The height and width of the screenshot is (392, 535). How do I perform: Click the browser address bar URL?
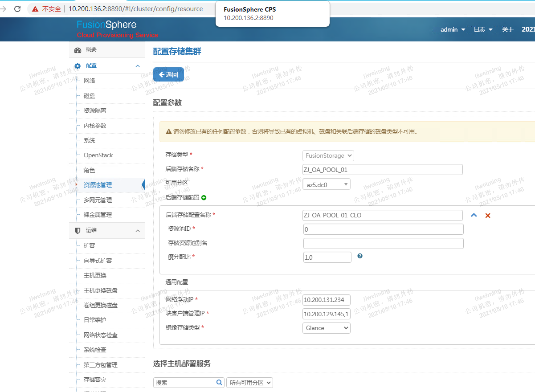(136, 9)
